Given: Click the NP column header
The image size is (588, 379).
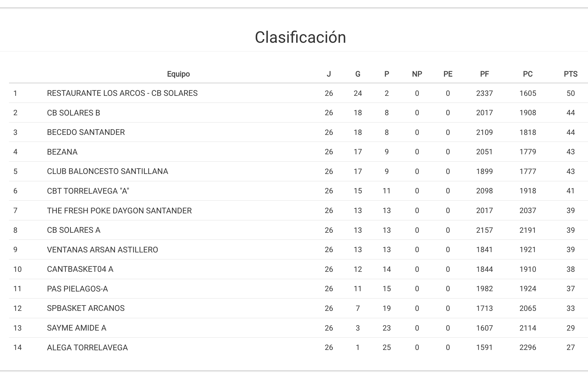Looking at the screenshot, I should point(417,74).
